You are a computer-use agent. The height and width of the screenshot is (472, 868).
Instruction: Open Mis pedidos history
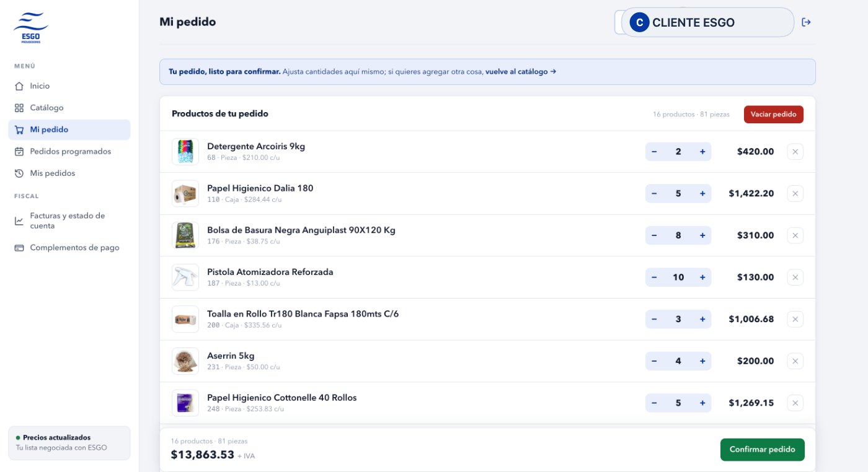(x=69, y=173)
